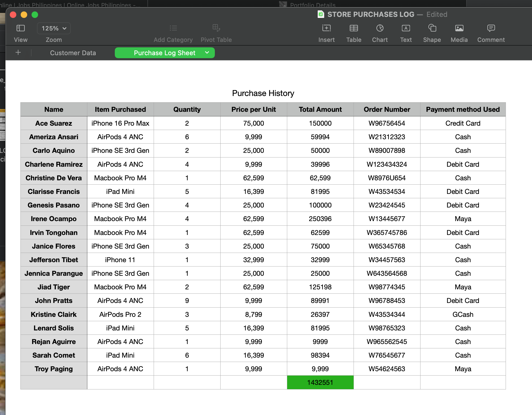Viewport: 532px width, 415px height.
Task: Click the Troy Paging name cell
Action: 54,369
